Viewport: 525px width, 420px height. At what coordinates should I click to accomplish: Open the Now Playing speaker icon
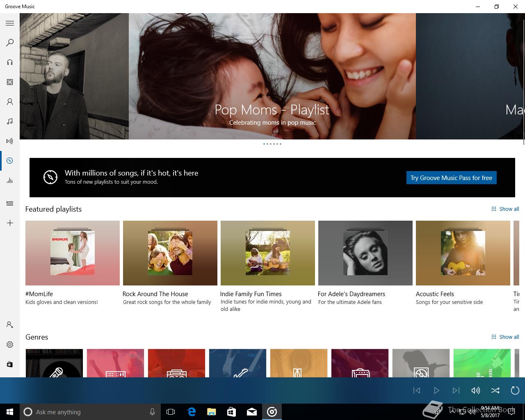click(x=10, y=141)
